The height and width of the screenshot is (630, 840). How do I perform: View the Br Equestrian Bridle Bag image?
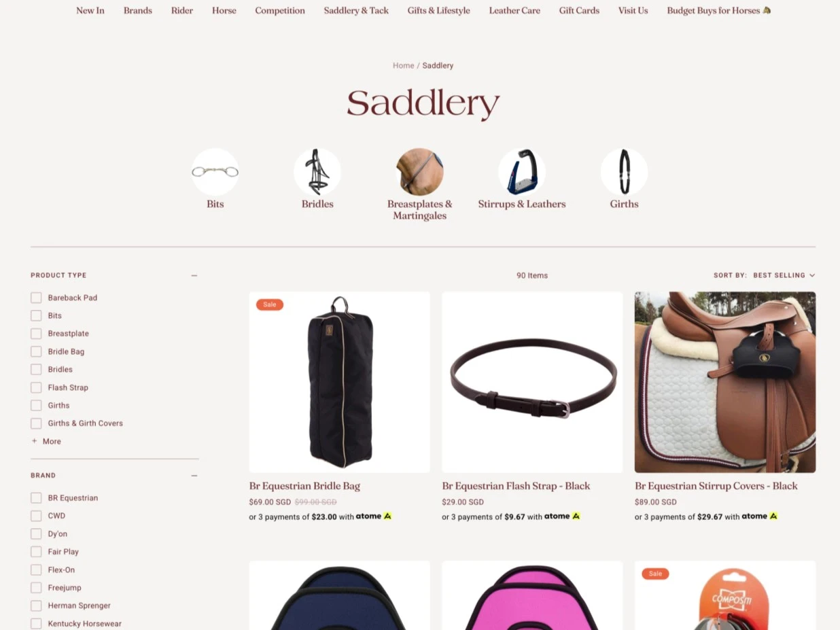pyautogui.click(x=339, y=382)
